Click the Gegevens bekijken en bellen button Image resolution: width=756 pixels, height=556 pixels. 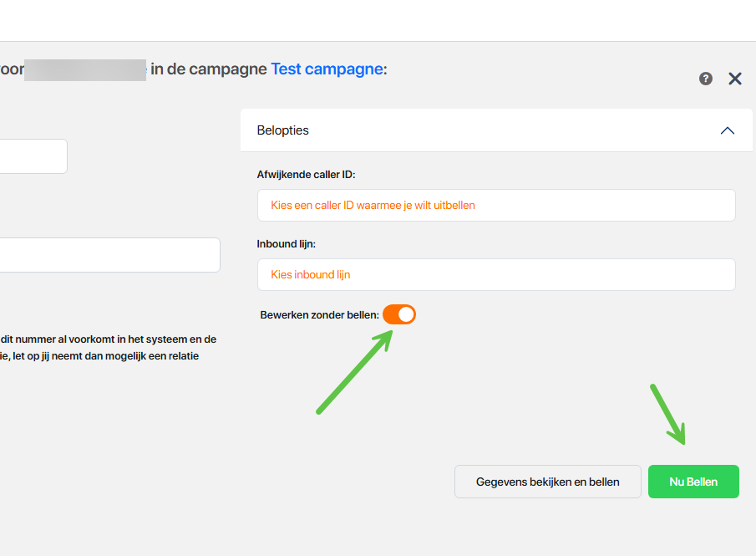[547, 482]
